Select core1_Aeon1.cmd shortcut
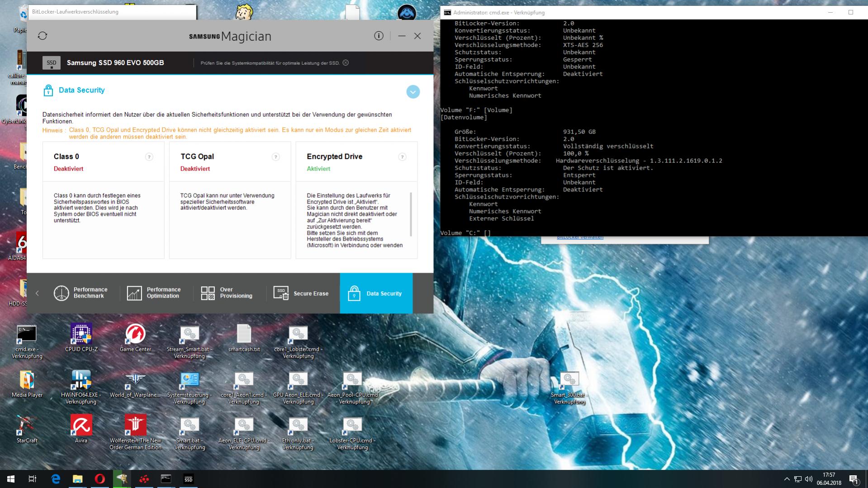The height and width of the screenshot is (488, 868). (x=244, y=388)
